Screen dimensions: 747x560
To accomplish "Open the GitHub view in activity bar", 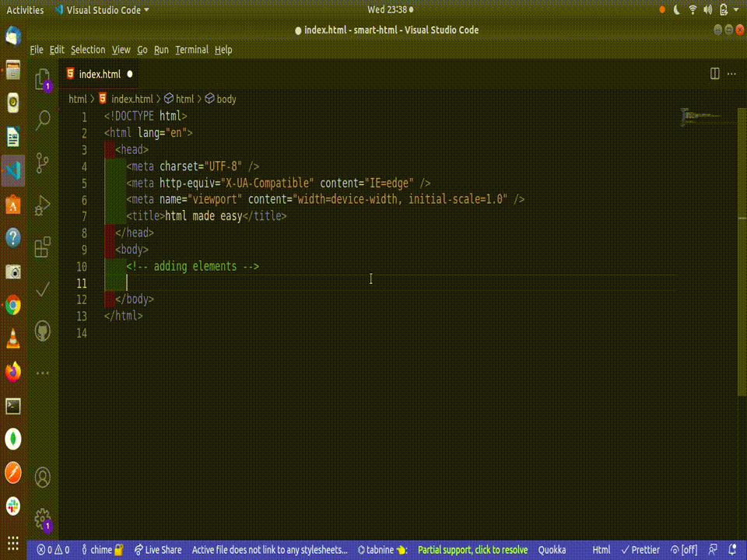I will pyautogui.click(x=42, y=331).
